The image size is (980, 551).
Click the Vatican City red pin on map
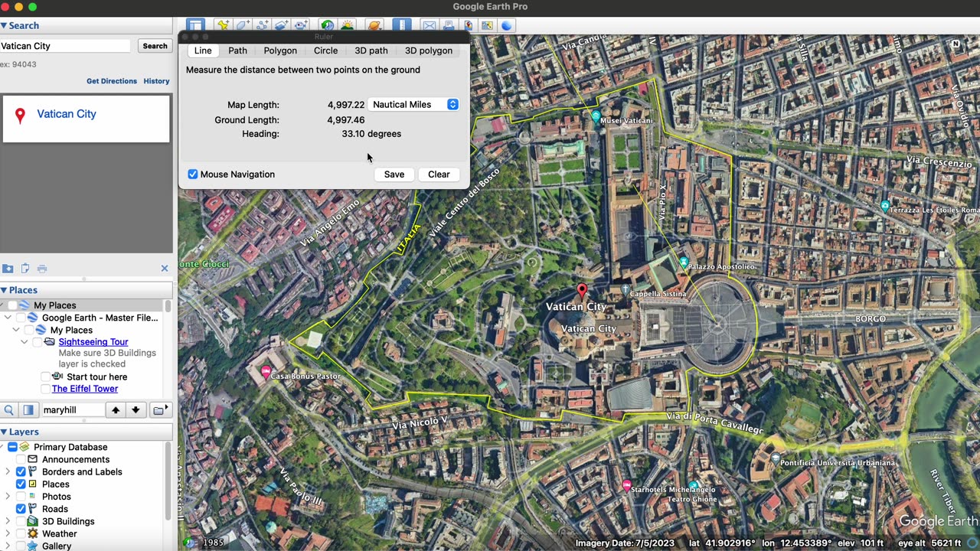(x=582, y=291)
